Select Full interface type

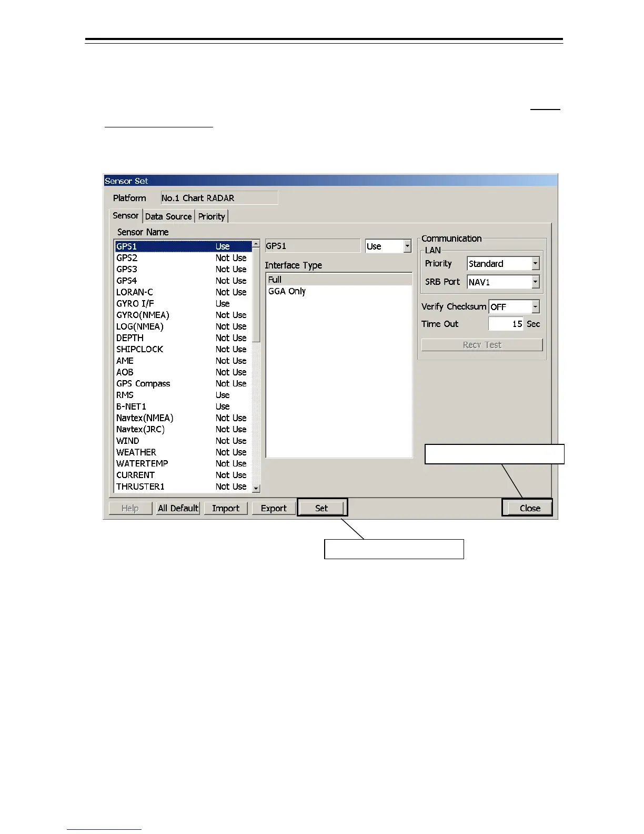click(x=339, y=280)
